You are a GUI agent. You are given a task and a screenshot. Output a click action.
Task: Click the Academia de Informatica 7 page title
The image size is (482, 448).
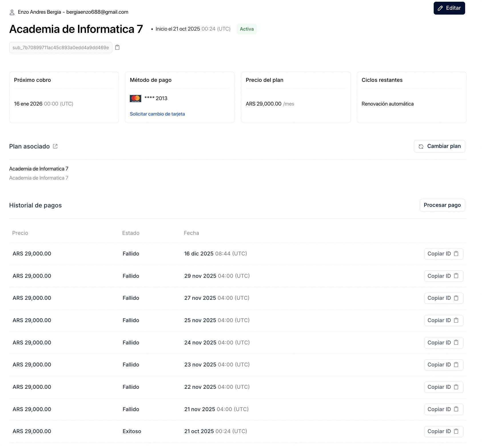coord(76,29)
